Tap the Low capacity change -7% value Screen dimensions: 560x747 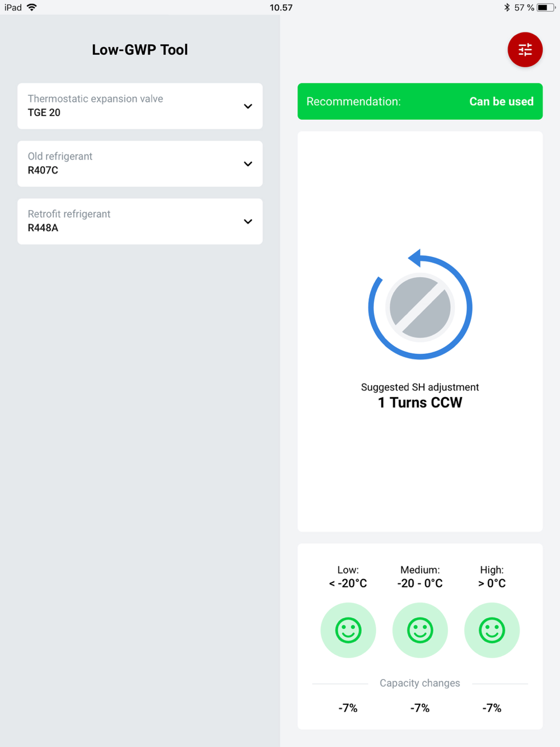(x=348, y=708)
